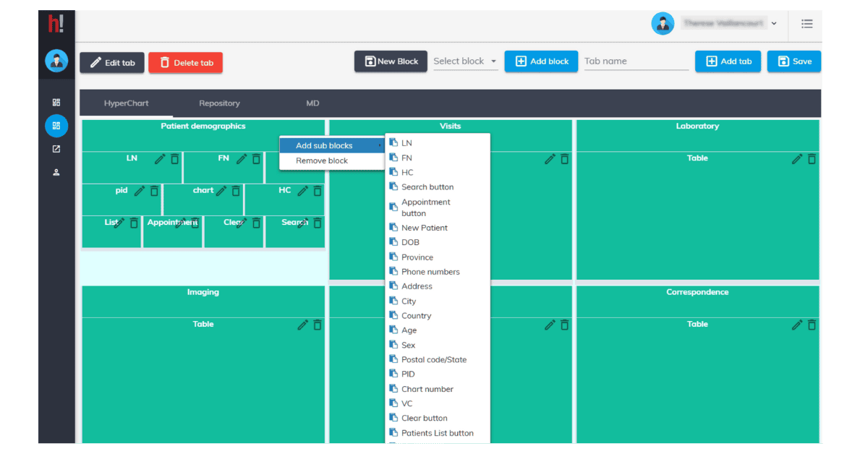Remove the pid block with its trash icon
The image size is (868, 454).
tap(154, 191)
